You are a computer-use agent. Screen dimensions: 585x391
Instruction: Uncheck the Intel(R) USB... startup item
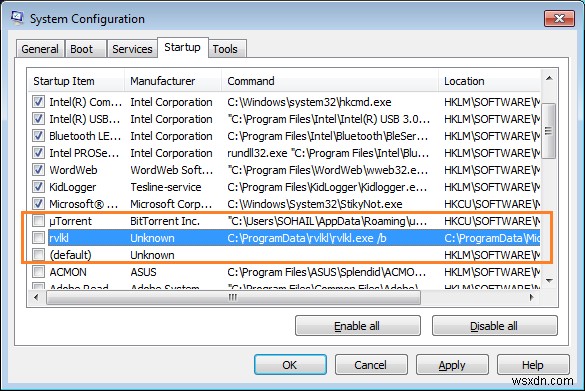(38, 119)
